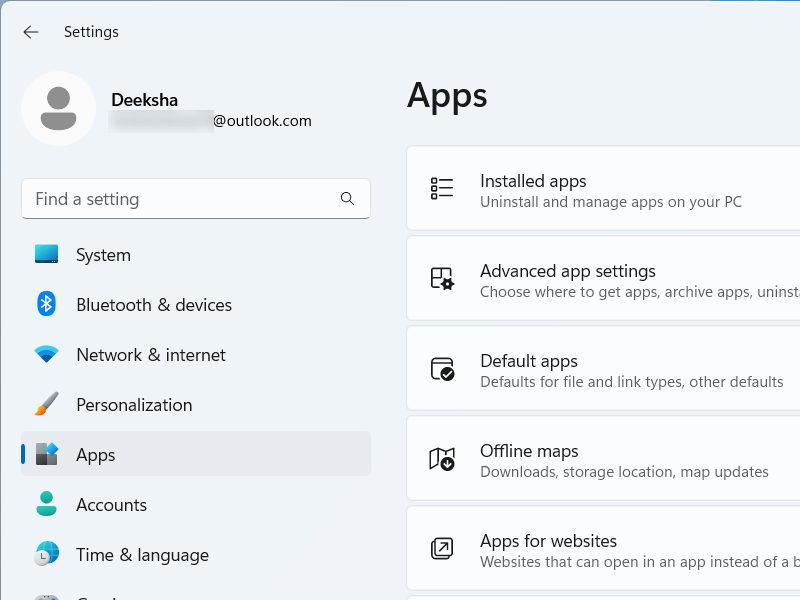Image resolution: width=800 pixels, height=600 pixels.
Task: Select Accounts in the sidebar menu
Action: tap(111, 505)
